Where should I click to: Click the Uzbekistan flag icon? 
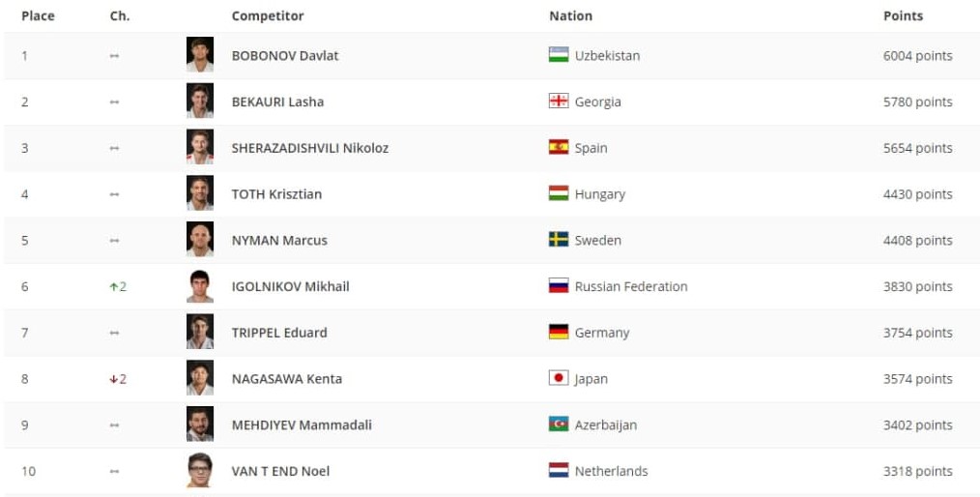(559, 55)
